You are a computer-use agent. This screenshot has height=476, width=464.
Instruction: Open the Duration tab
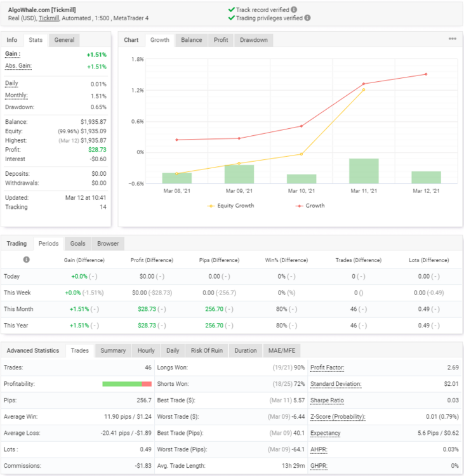click(x=246, y=350)
